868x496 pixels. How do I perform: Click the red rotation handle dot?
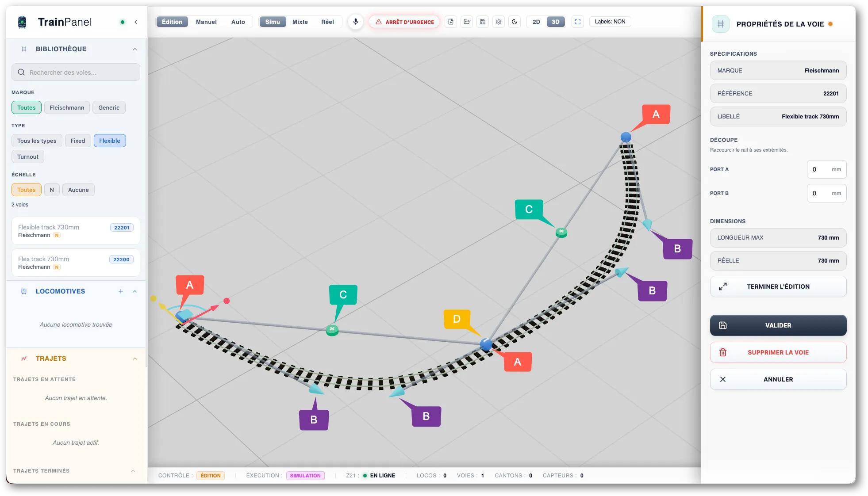click(227, 301)
